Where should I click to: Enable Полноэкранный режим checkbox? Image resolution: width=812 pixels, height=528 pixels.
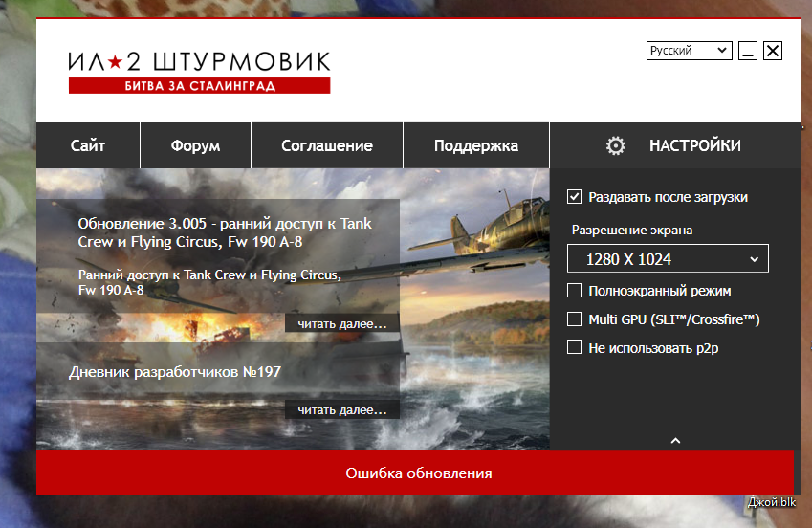[574, 291]
